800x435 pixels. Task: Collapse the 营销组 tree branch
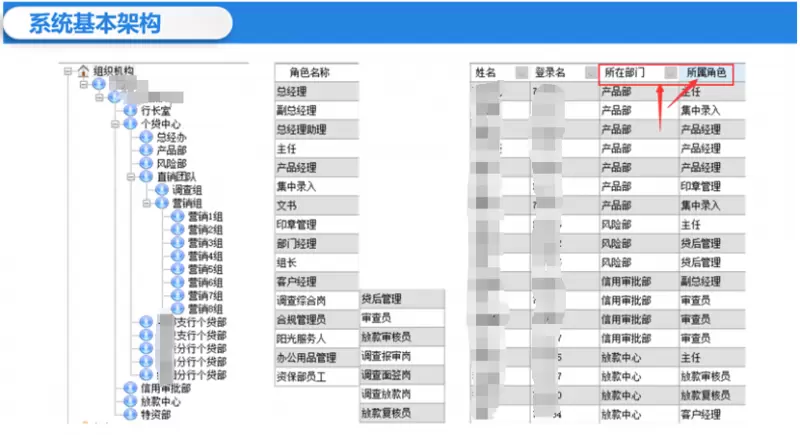pyautogui.click(x=147, y=202)
